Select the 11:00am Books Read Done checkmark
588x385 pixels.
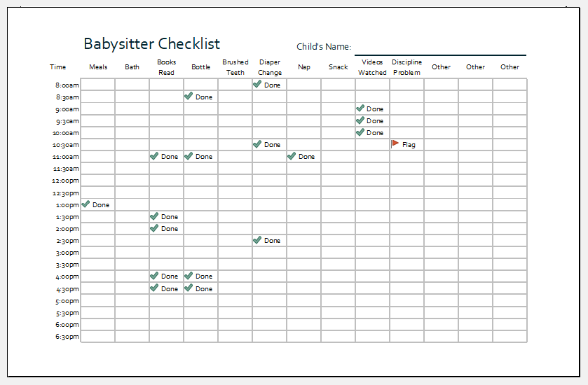point(154,156)
